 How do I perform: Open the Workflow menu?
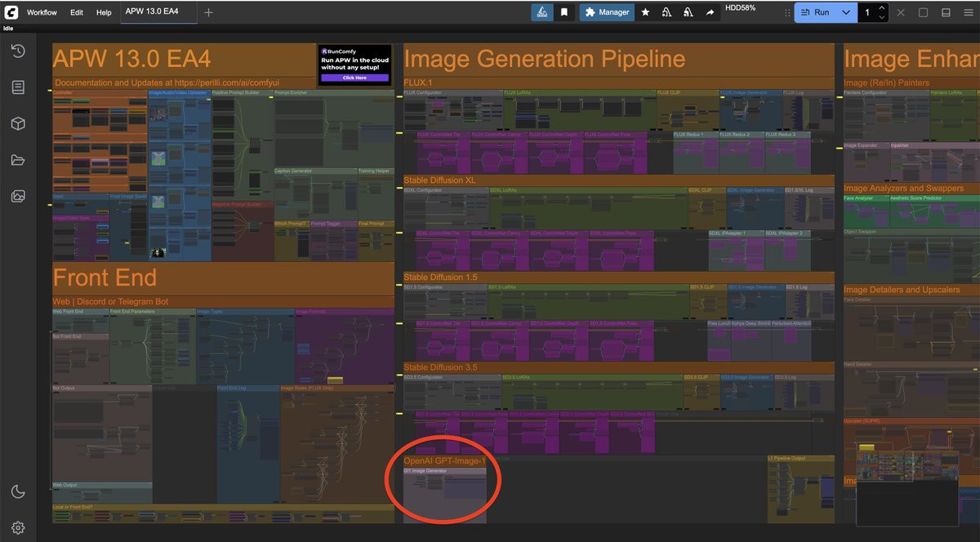click(x=42, y=12)
